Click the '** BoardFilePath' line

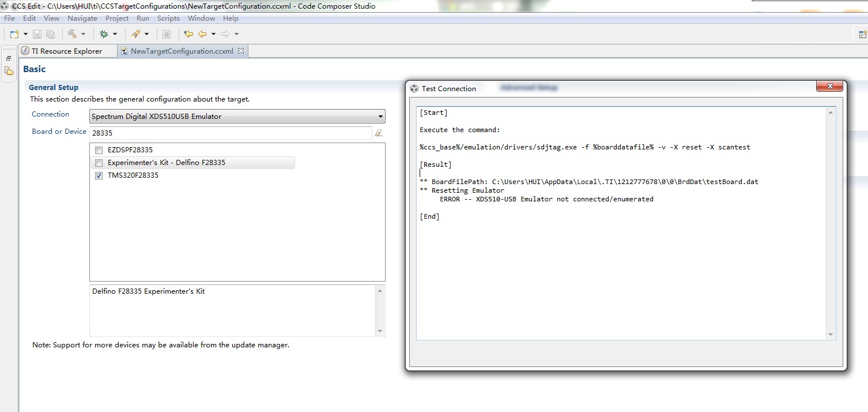(x=589, y=182)
